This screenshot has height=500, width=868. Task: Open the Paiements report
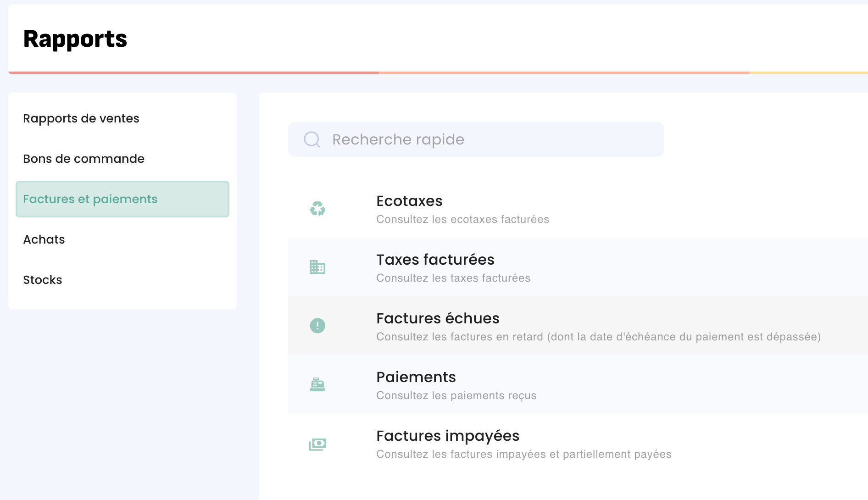click(416, 377)
